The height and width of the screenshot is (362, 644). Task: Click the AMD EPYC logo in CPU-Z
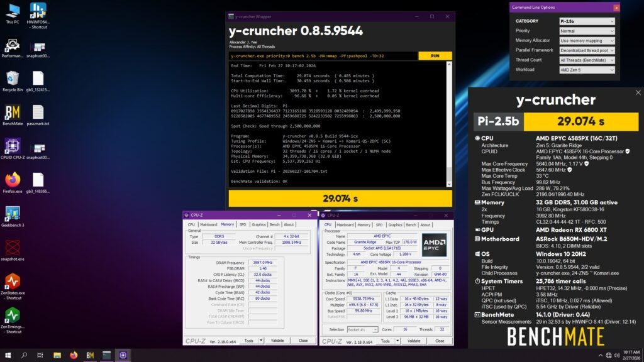coord(434,244)
